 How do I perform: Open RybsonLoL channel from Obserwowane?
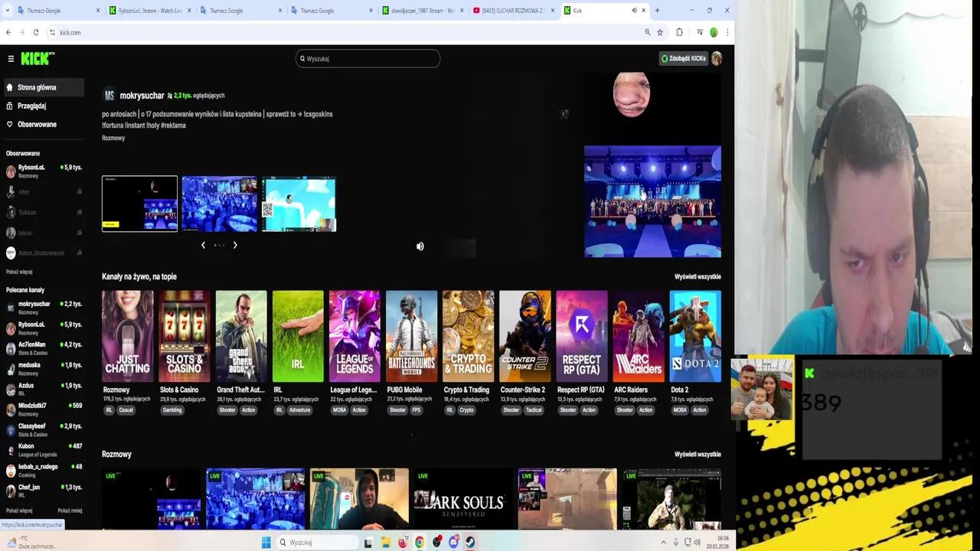pyautogui.click(x=31, y=170)
